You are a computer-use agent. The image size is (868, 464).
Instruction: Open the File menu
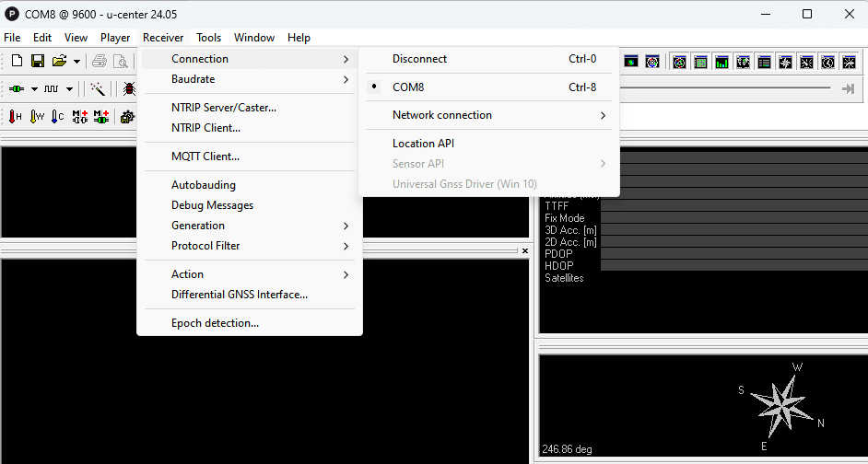click(12, 38)
